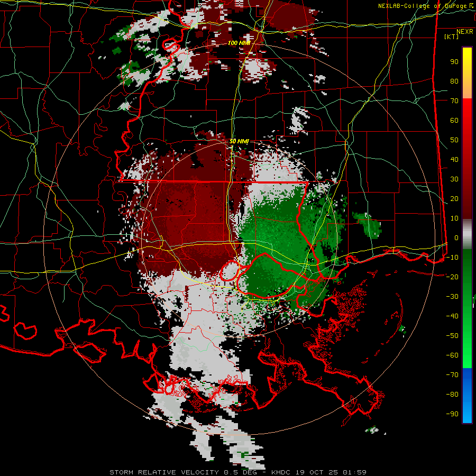Click the [KT] units label
The height and width of the screenshot is (476, 476).
(452, 36)
